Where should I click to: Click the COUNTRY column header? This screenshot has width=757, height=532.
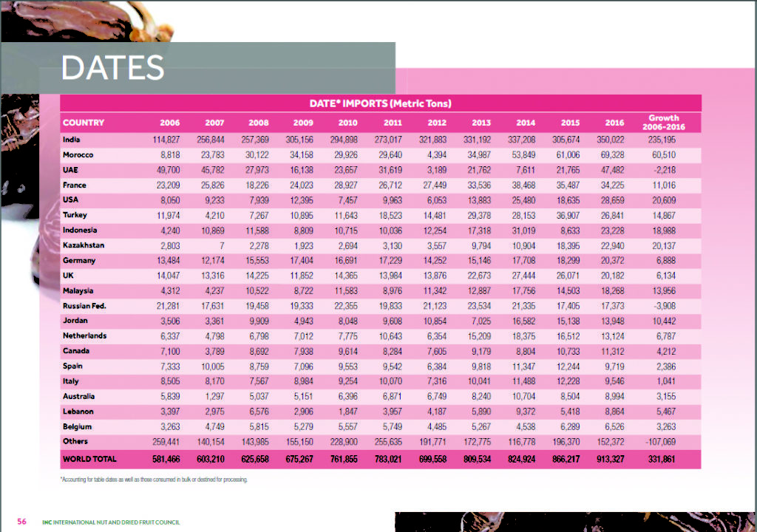click(x=84, y=123)
